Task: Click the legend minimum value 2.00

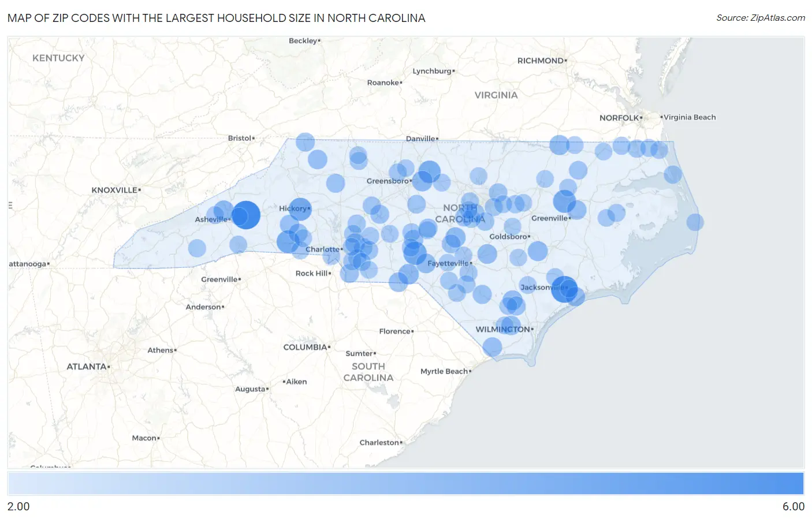Action: (18, 506)
